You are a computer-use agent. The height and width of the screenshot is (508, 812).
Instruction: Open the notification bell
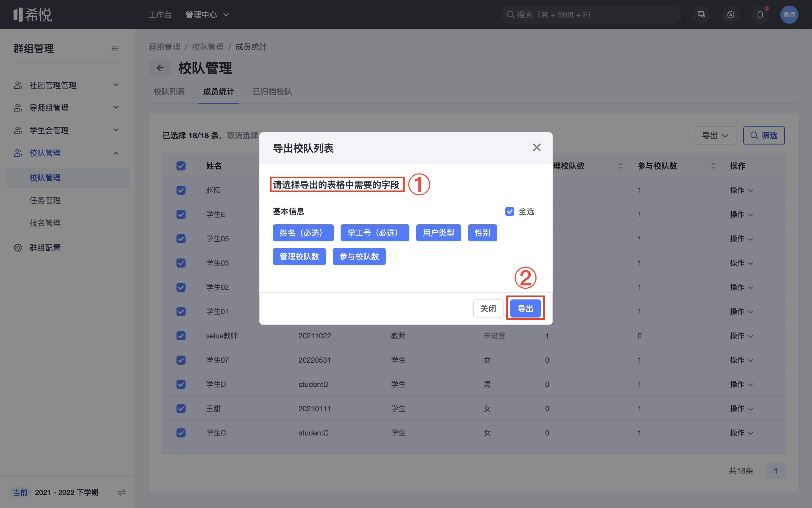coord(760,14)
